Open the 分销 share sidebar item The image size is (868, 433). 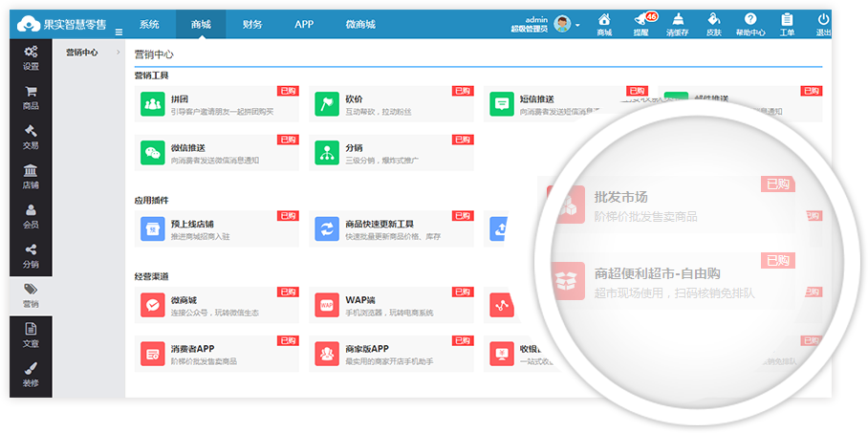[x=31, y=256]
